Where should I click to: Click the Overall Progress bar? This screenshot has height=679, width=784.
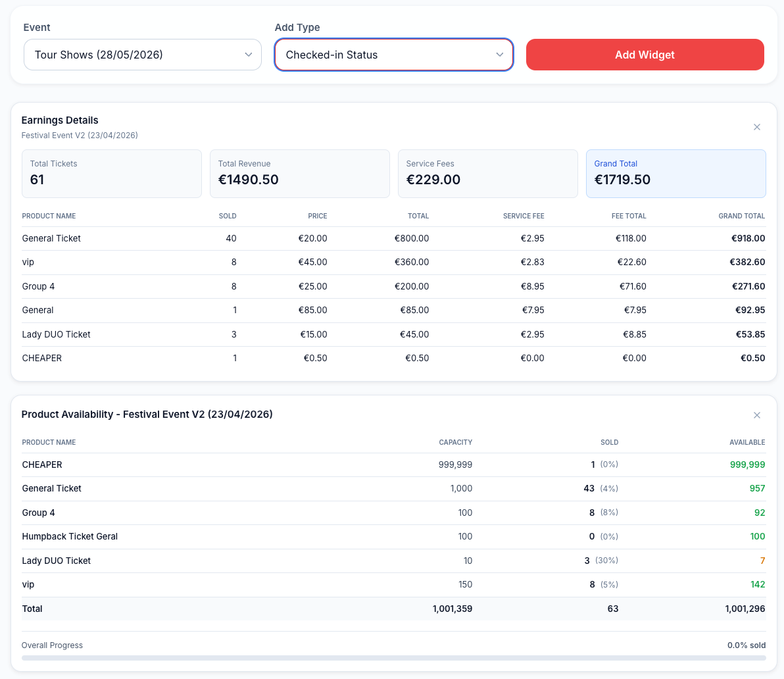click(393, 657)
